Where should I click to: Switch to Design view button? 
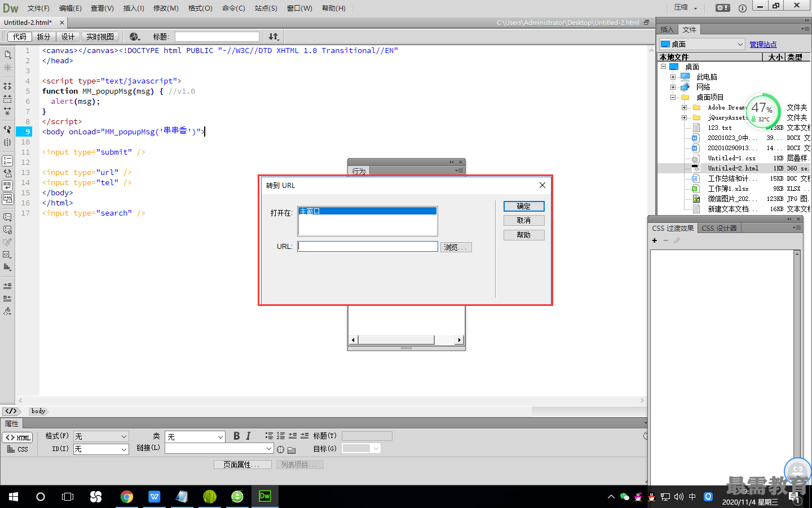point(68,37)
